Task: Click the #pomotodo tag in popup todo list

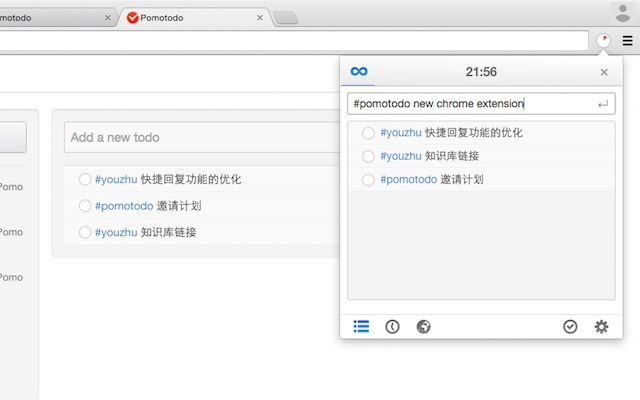Action: [x=408, y=179]
